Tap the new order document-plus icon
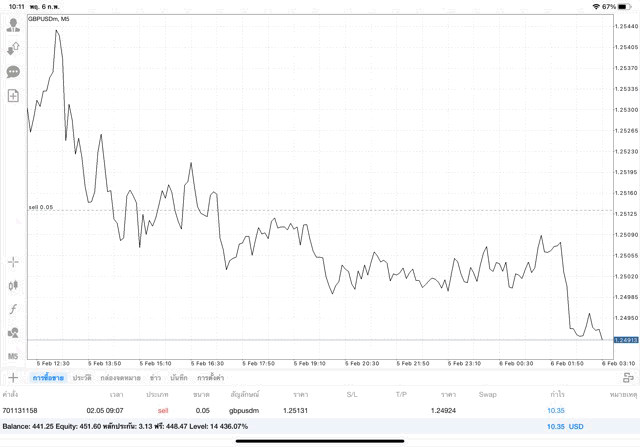The width and height of the screenshot is (640, 447). point(13,96)
